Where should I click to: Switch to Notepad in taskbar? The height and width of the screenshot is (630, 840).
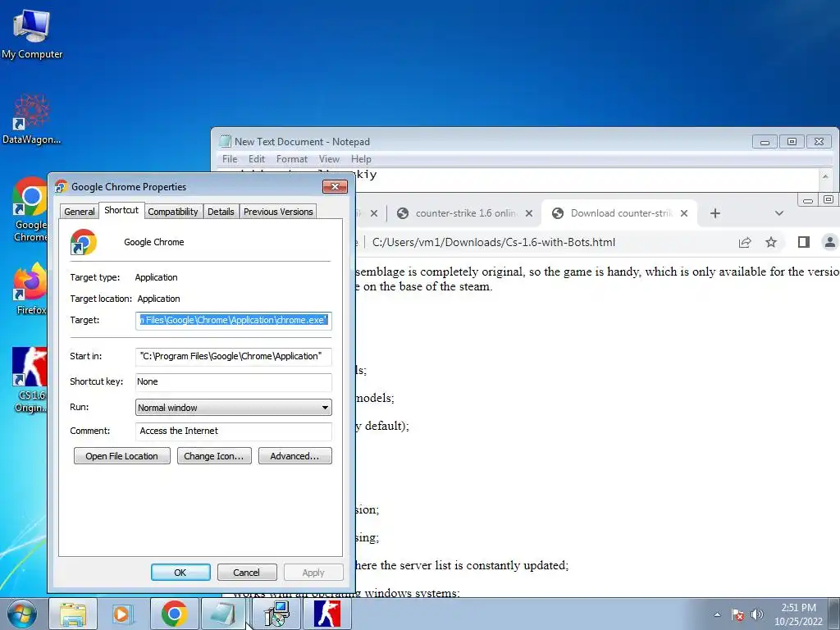(x=223, y=614)
